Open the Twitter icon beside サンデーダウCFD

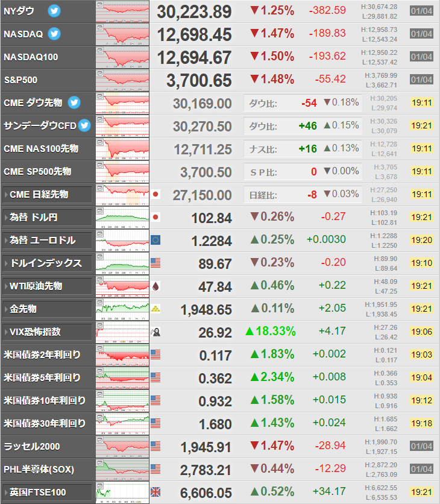click(x=84, y=125)
